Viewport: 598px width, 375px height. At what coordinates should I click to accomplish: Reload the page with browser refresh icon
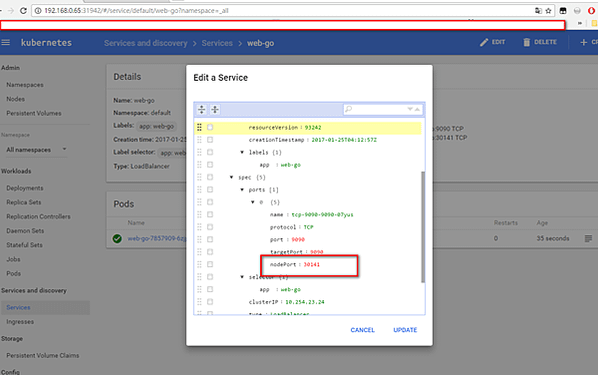click(23, 11)
